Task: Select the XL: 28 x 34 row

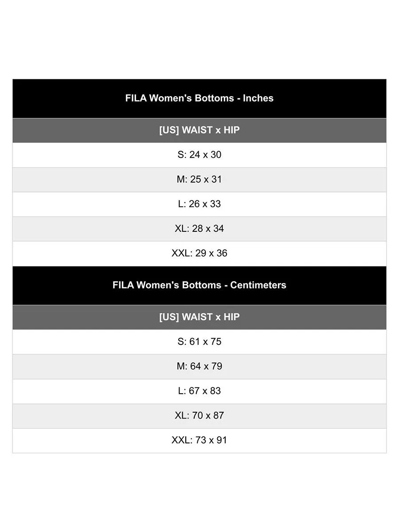Action: click(x=199, y=229)
